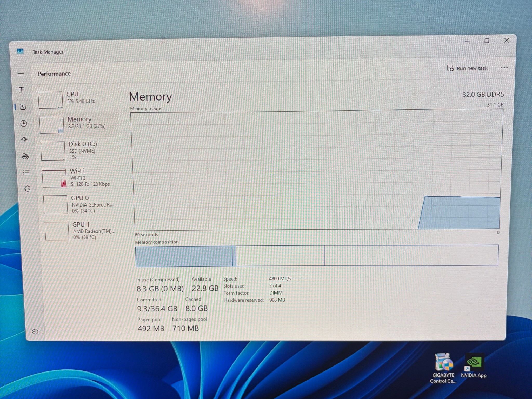
Task: Click the free segment of Memory composition bar
Action: pyautogui.click(x=411, y=255)
